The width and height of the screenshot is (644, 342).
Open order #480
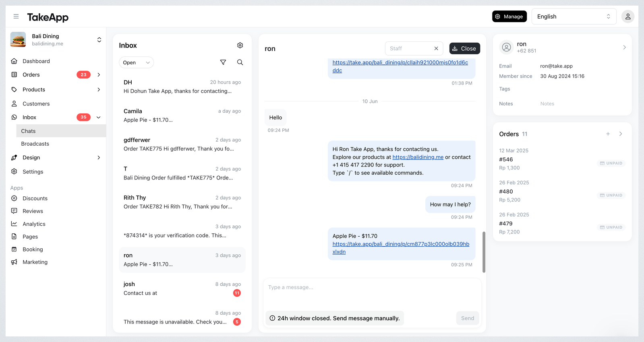[562, 192]
